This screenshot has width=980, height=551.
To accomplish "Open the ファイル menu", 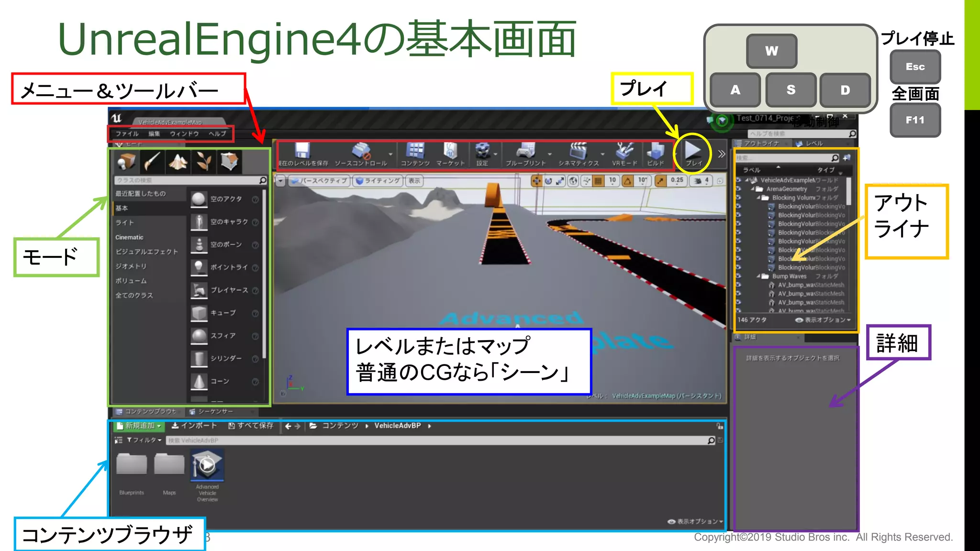I will pyautogui.click(x=127, y=134).
